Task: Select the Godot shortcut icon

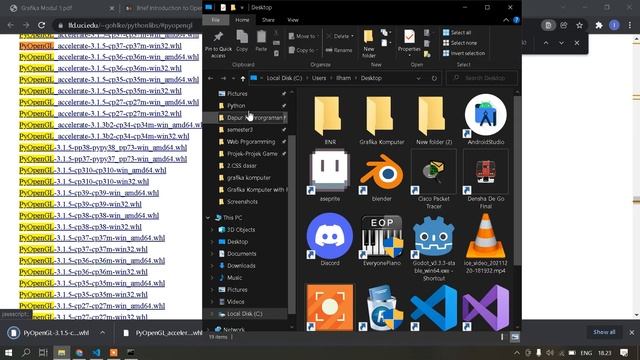Action: pos(433,237)
